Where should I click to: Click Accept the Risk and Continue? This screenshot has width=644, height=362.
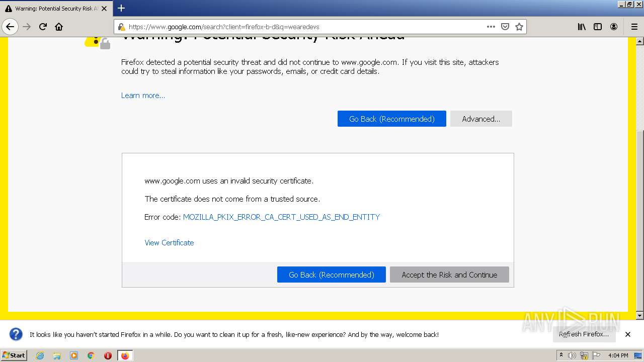pyautogui.click(x=449, y=275)
